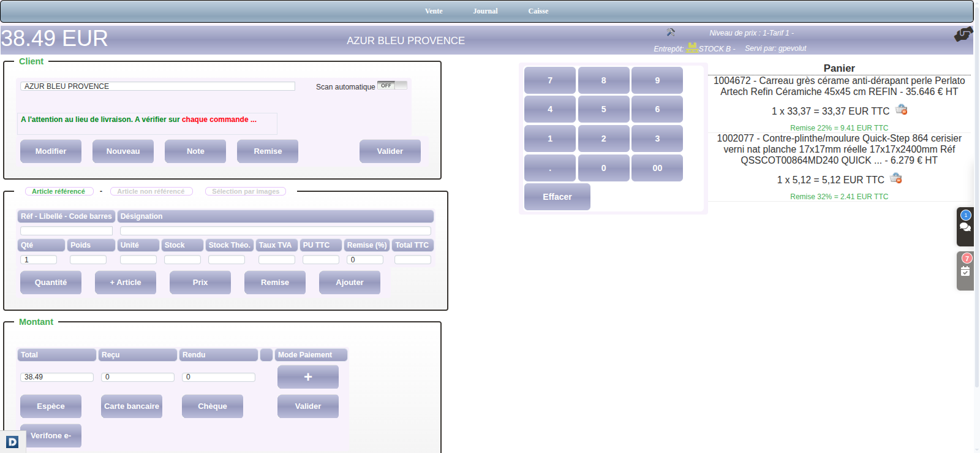Image resolution: width=980 pixels, height=453 pixels.
Task: Click the PU TTC input field
Action: (x=321, y=260)
